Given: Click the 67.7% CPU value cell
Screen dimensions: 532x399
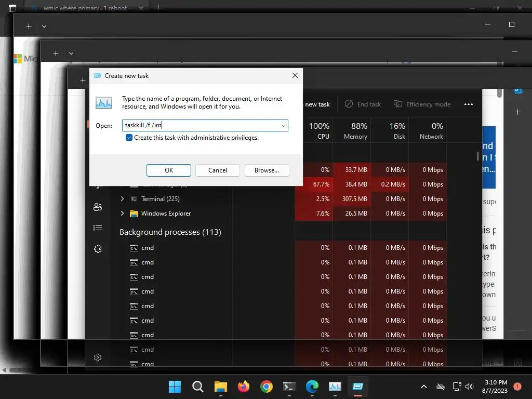Looking at the screenshot, I should click(314, 184).
